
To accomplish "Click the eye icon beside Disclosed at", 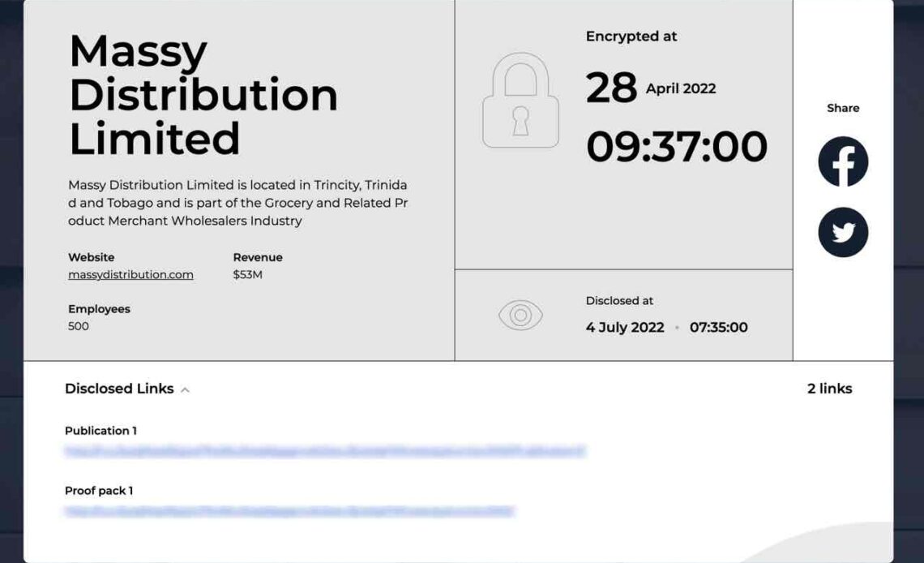I will pos(520,315).
